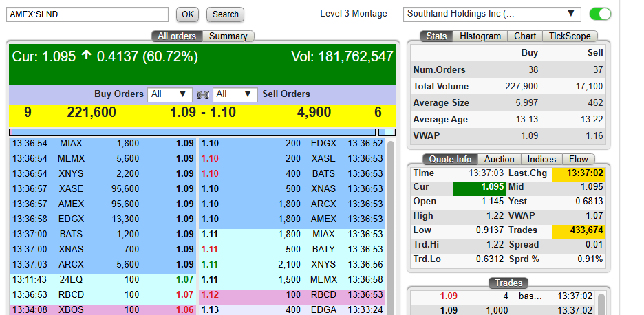Viewport: 644px width, 315px height.
Task: Select the AMEX 1,800 sell order row
Action: click(x=292, y=219)
